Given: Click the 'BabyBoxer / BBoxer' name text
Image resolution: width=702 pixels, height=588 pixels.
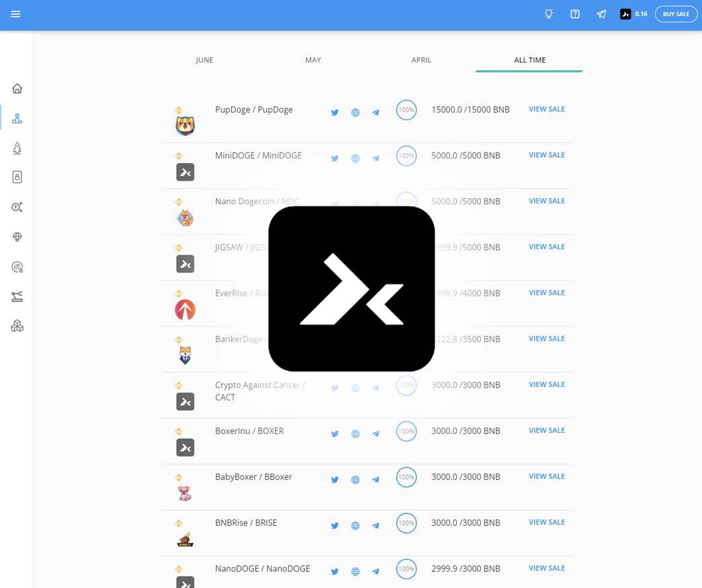Looking at the screenshot, I should 253,477.
